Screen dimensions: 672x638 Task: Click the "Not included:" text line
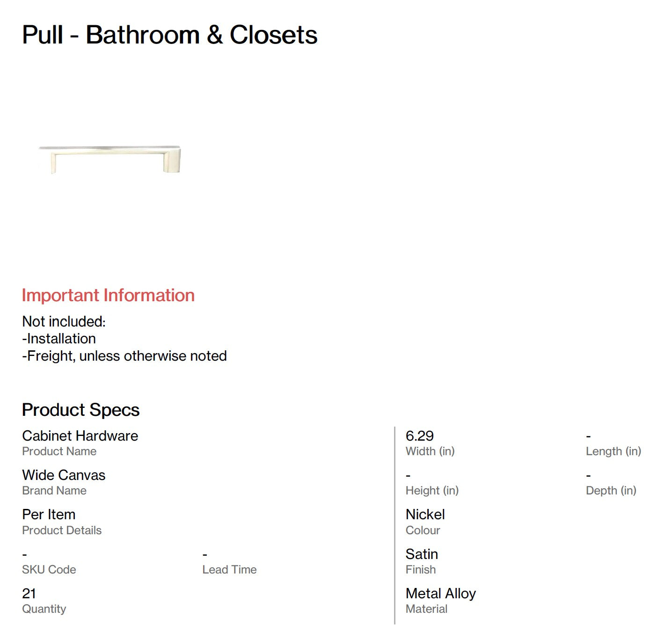64,322
